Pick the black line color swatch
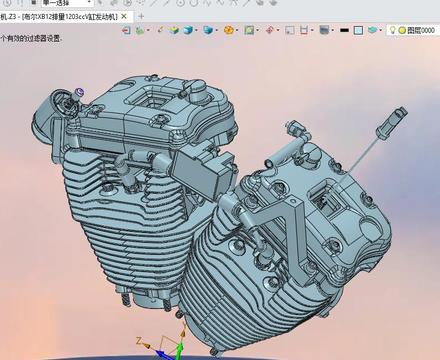The image size is (440, 360). click(344, 30)
